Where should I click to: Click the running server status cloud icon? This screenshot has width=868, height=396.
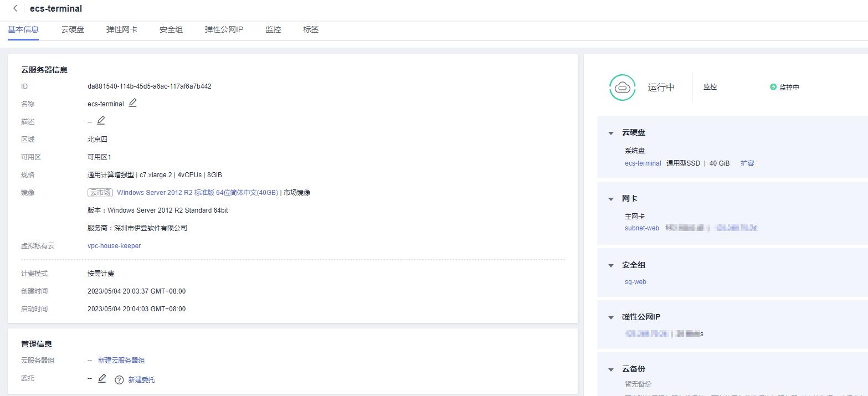(622, 87)
